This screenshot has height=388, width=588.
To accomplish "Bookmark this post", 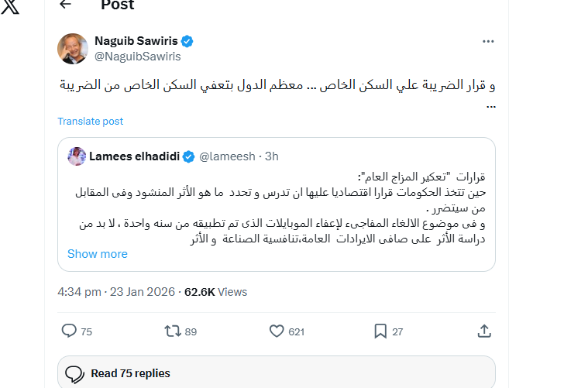I will click(380, 331).
